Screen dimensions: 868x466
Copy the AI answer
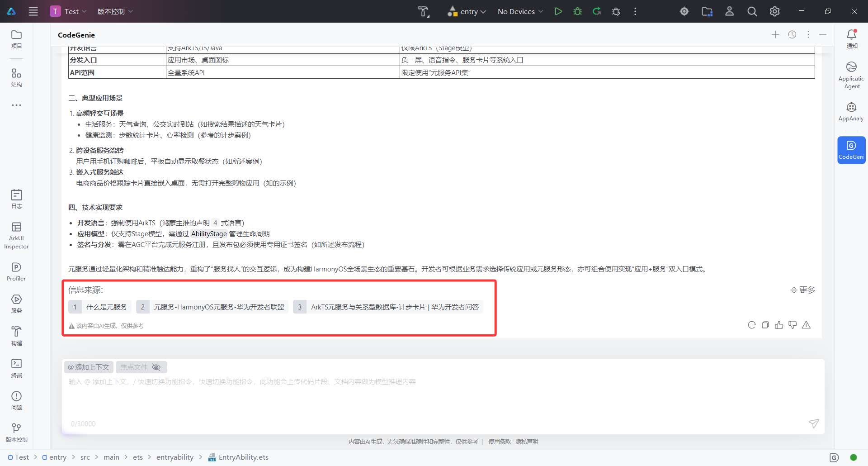[x=765, y=325]
